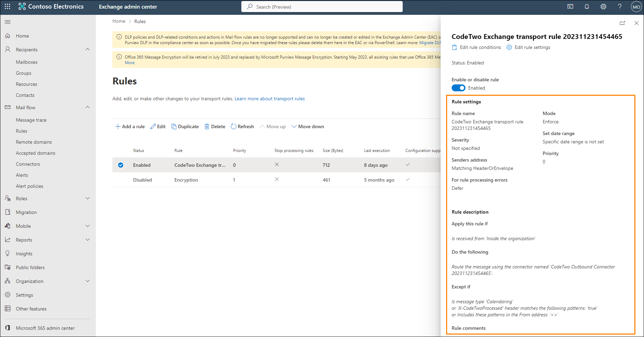Open the help question mark icon
This screenshot has width=644, height=337.
point(620,7)
